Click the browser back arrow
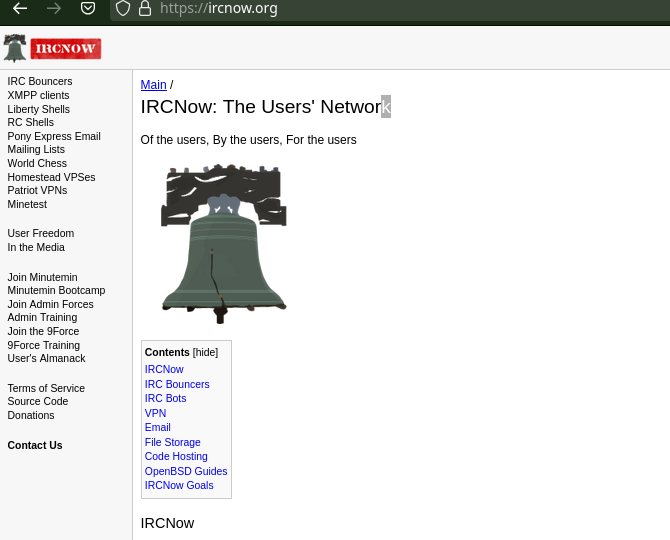This screenshot has width=670, height=540. (x=20, y=9)
